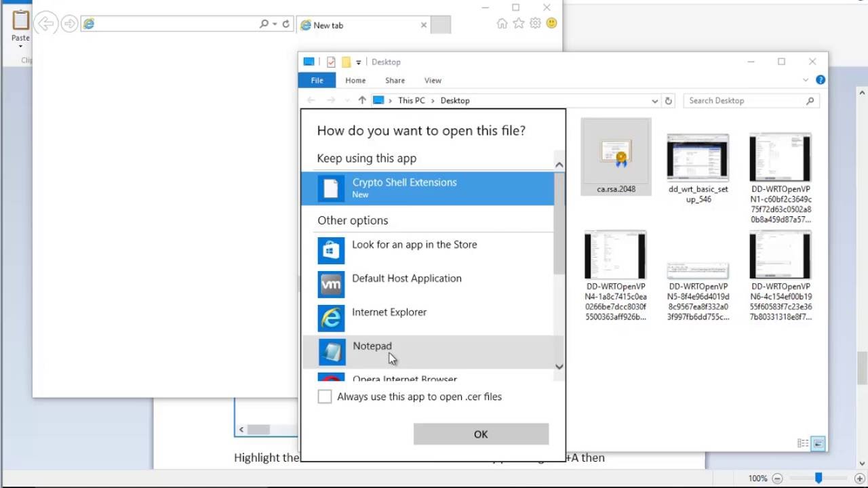Open a new blank IE tab
868x488 pixels.
[x=440, y=25]
